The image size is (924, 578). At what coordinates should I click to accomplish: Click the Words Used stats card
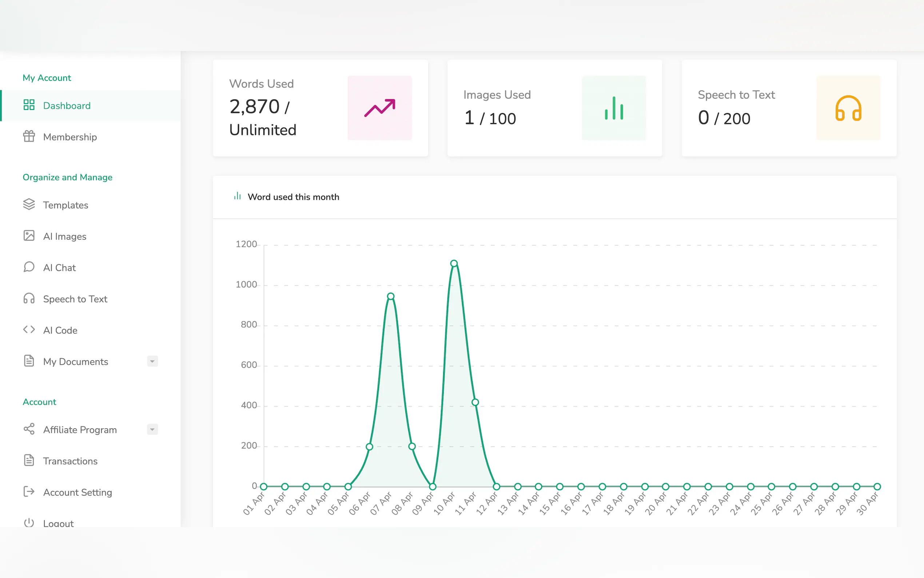point(320,108)
